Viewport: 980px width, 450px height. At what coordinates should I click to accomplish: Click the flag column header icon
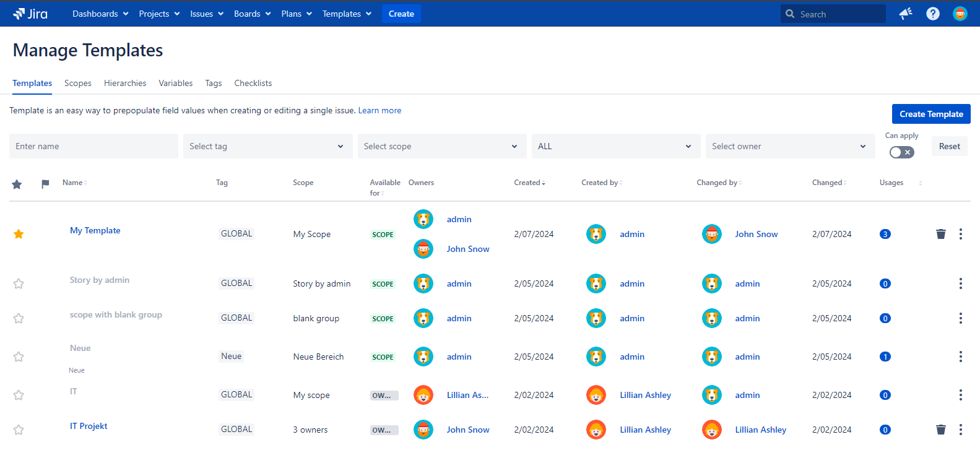[45, 184]
